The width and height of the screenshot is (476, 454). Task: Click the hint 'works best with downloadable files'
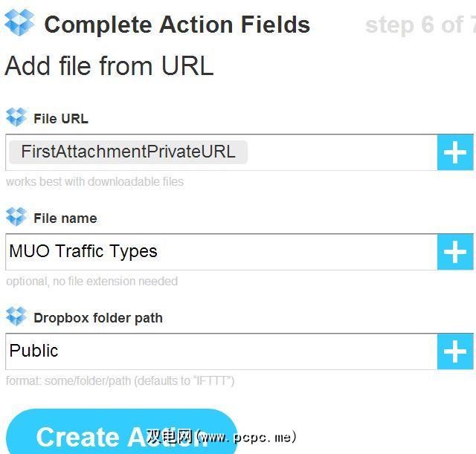(94, 181)
